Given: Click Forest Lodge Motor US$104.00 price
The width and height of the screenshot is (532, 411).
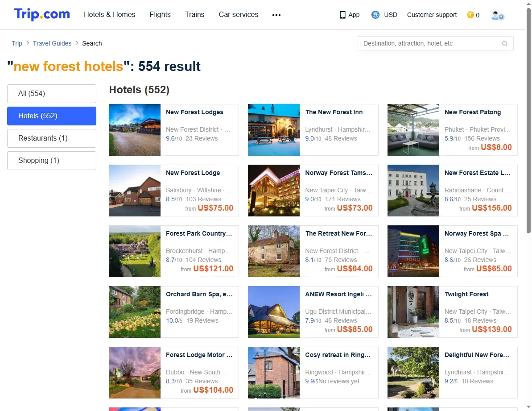Looking at the screenshot, I should tap(213, 390).
